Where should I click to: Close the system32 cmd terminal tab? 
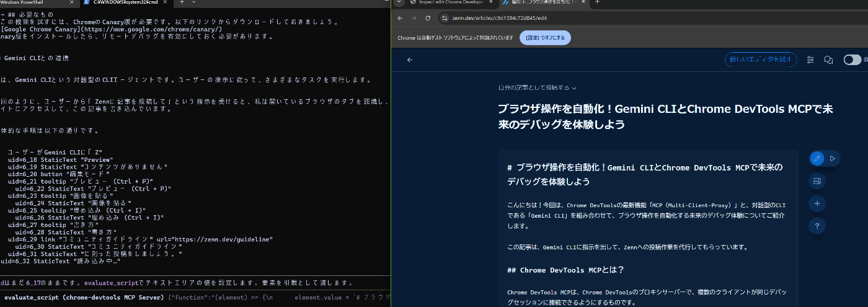[166, 2]
